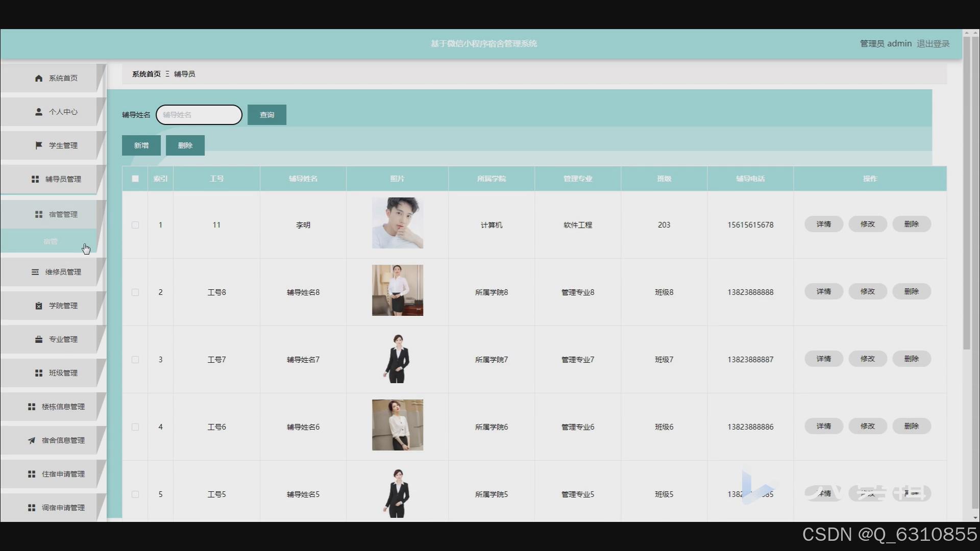
Task: Click the 新增 add button
Action: [x=141, y=145]
